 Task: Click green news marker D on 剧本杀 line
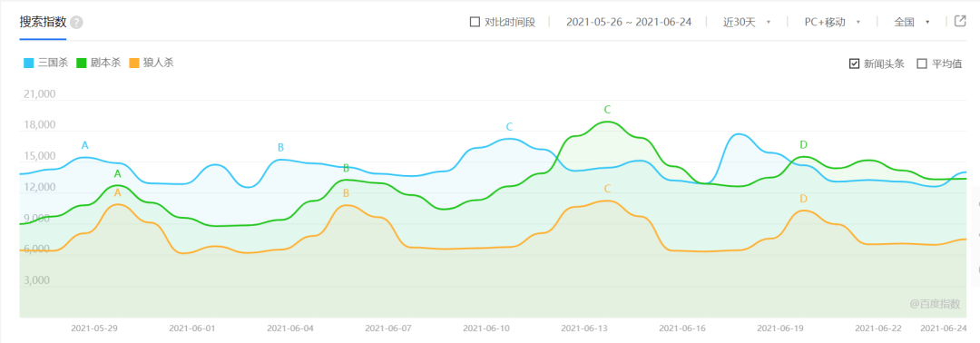point(803,145)
